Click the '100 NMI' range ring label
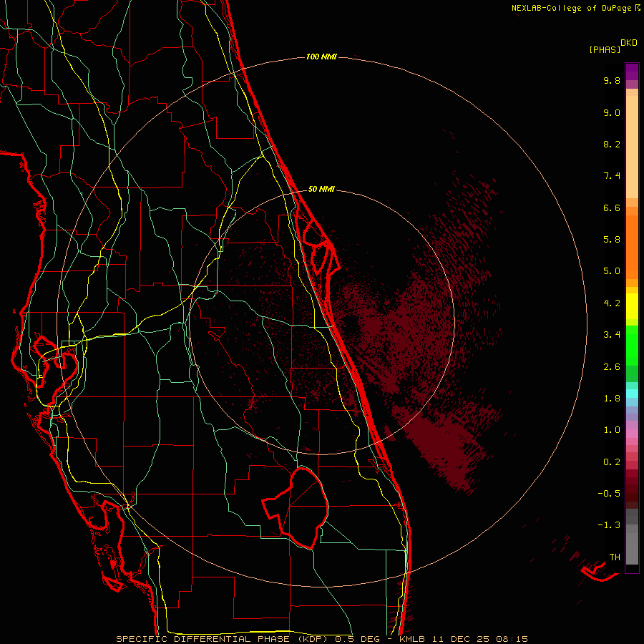644x644 pixels. [x=321, y=57]
